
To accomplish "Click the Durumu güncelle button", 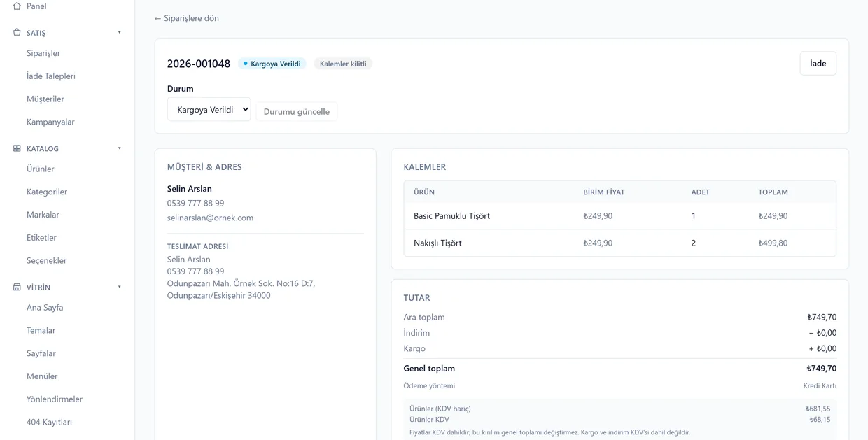I will tap(296, 111).
